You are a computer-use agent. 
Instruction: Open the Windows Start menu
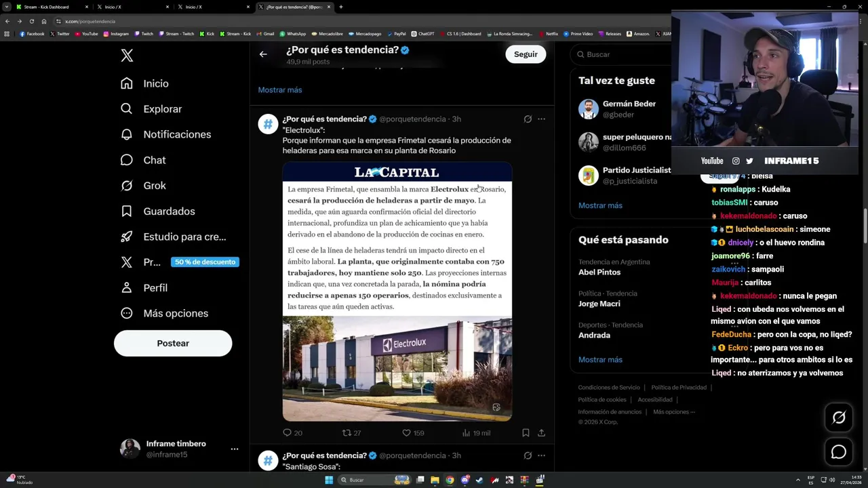point(329,480)
